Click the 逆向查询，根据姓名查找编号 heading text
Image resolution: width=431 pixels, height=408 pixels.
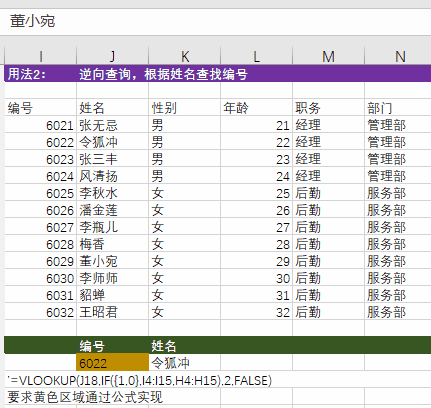click(x=163, y=74)
